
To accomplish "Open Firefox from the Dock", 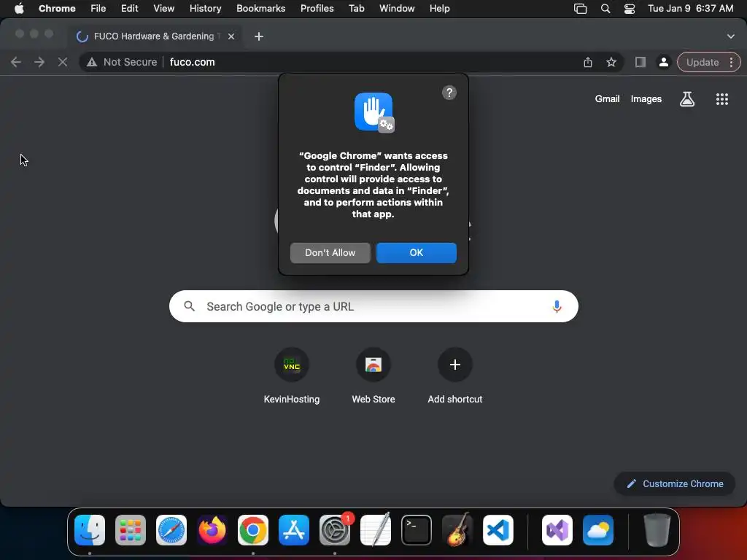I will tap(212, 530).
